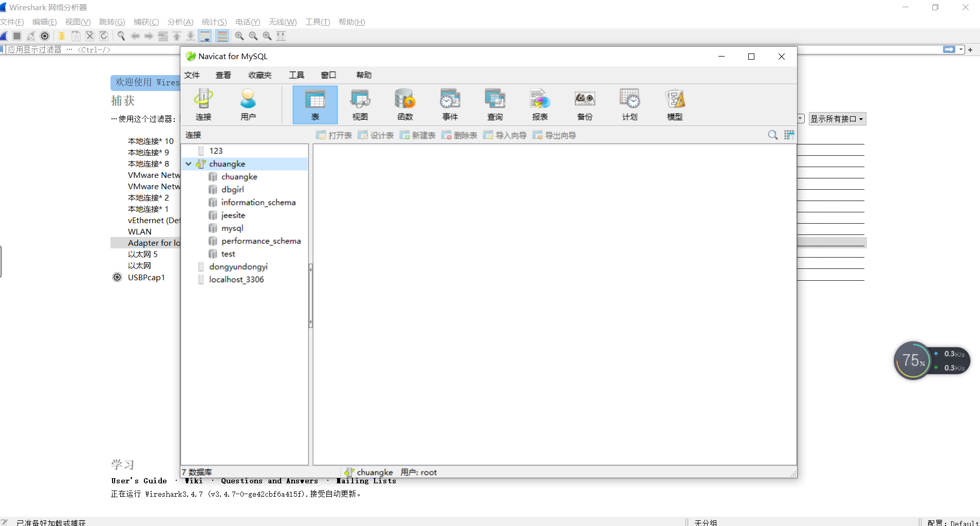Open Wireshark 捕获(C) menu
Image resolution: width=980 pixels, height=526 pixels.
(146, 22)
